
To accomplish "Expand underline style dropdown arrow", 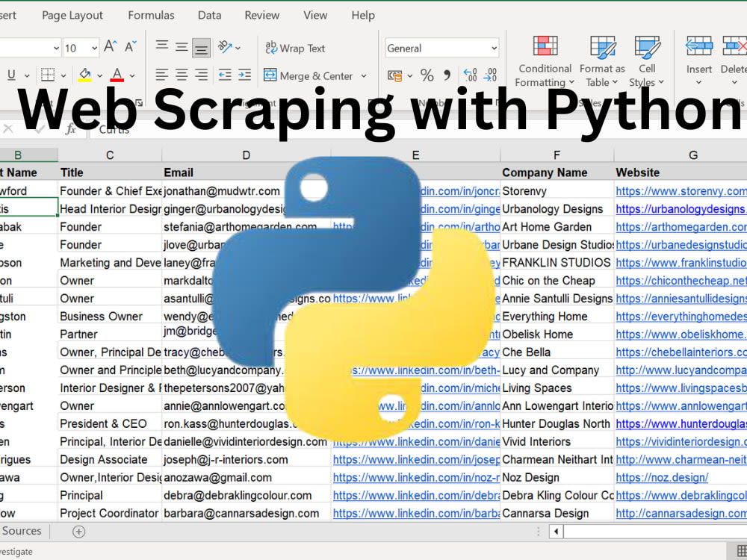I will 27,75.
